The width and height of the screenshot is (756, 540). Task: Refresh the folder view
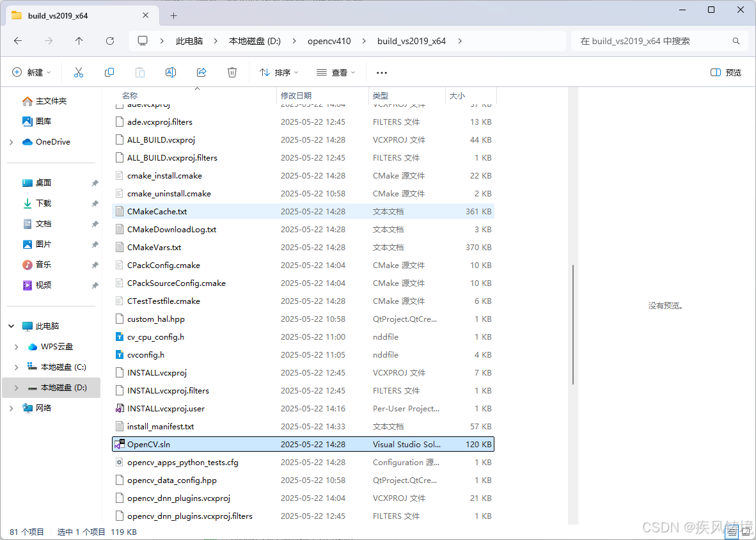[x=110, y=41]
